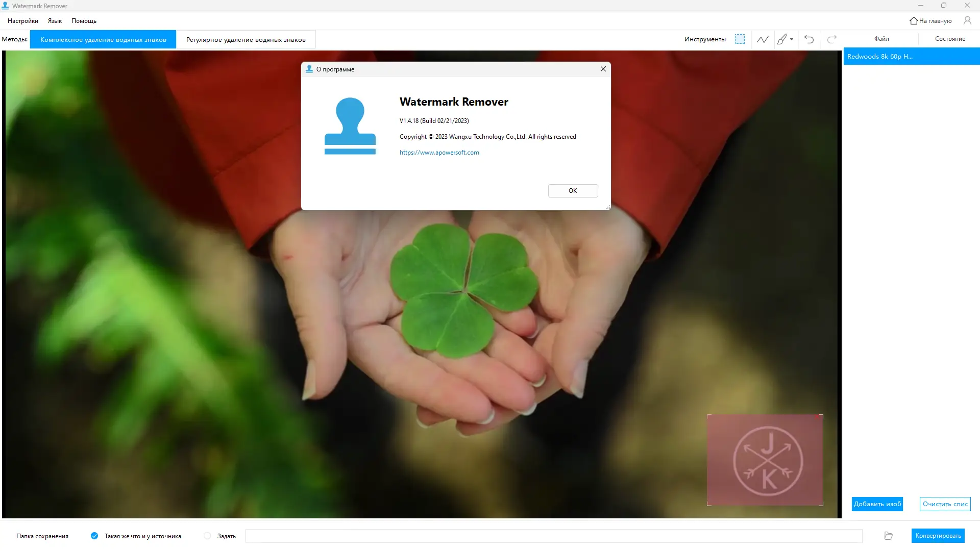Open the Язык menu
Screen dimensions: 980x551
point(55,21)
